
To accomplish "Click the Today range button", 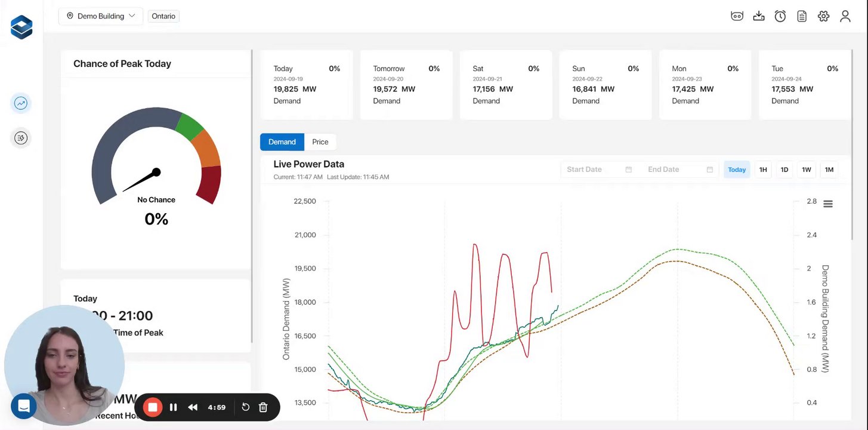I will point(737,170).
